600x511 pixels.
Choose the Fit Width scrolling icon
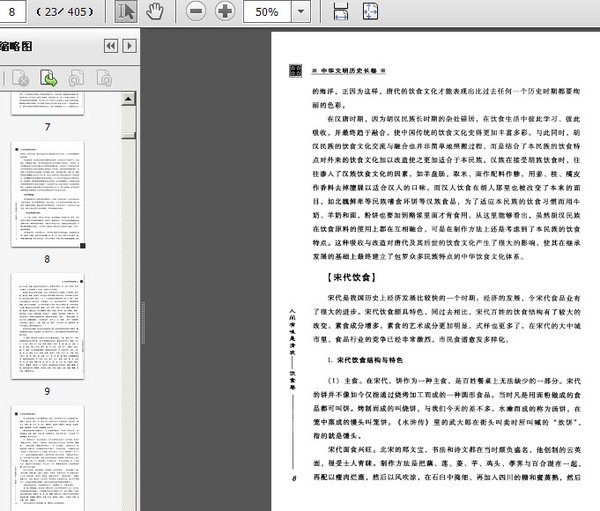341,11
